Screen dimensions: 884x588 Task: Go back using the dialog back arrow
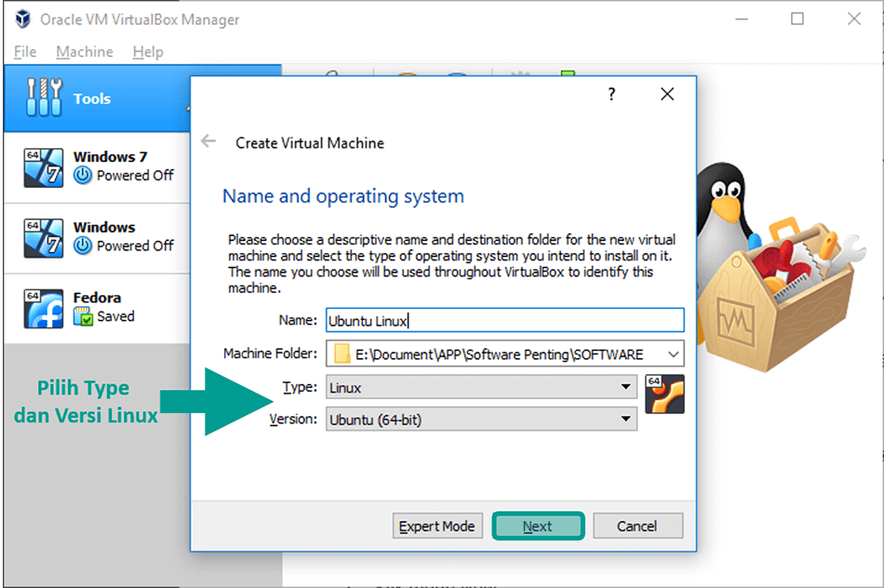coord(208,140)
